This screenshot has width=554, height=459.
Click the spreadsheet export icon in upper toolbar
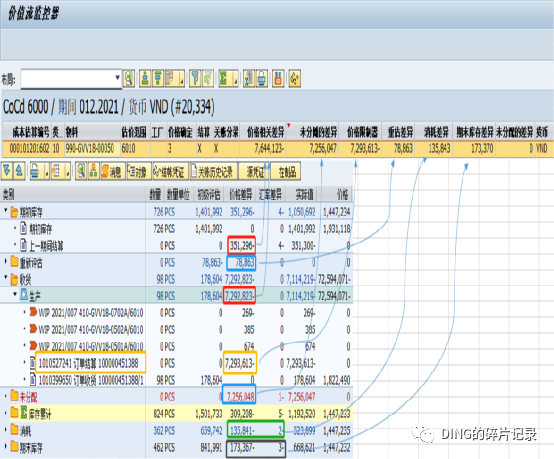coord(249,78)
